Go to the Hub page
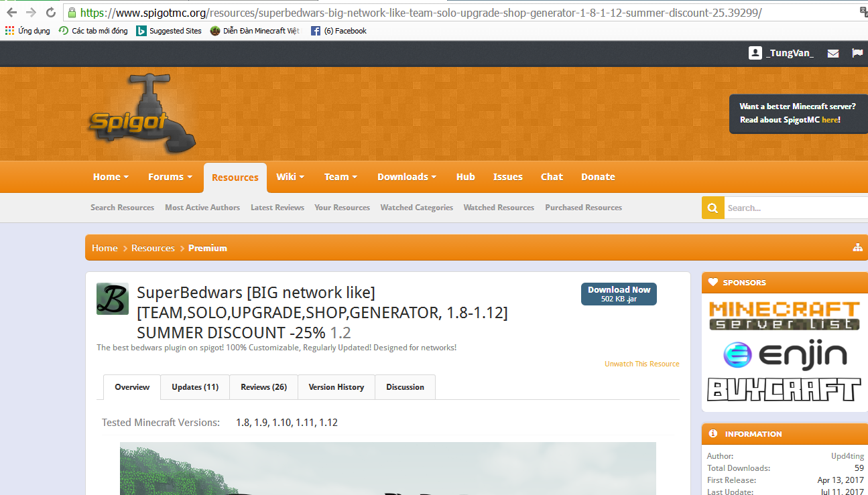Viewport: 868px width, 495px height. [x=465, y=177]
